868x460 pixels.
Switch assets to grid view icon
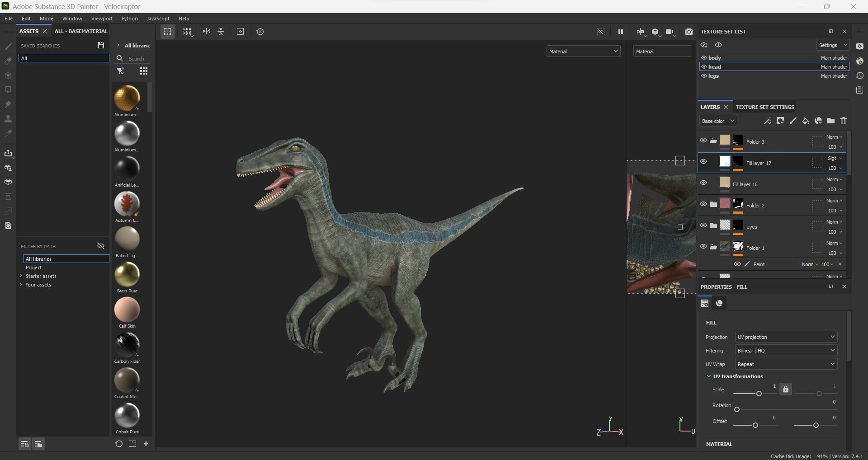click(x=144, y=71)
